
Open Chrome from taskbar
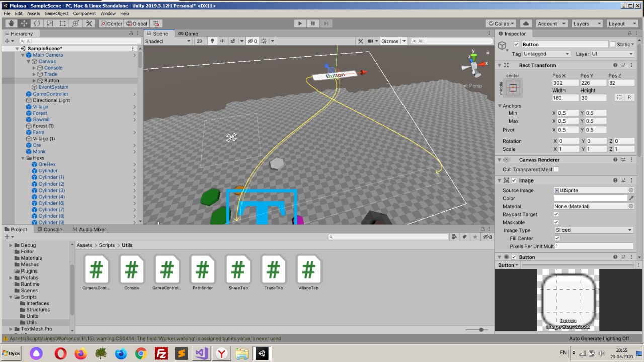(x=141, y=353)
